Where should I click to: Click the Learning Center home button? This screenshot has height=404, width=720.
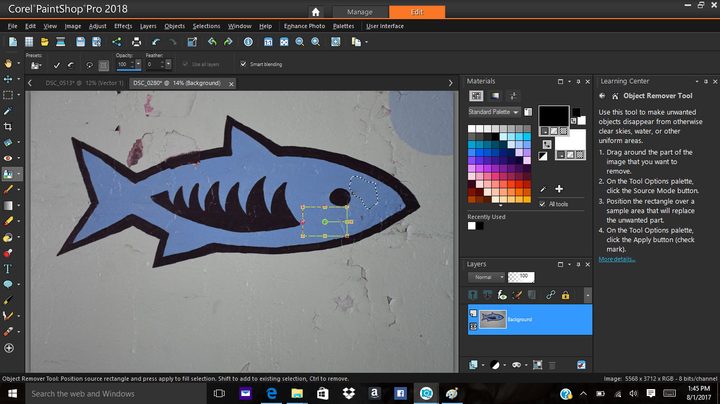coord(615,96)
